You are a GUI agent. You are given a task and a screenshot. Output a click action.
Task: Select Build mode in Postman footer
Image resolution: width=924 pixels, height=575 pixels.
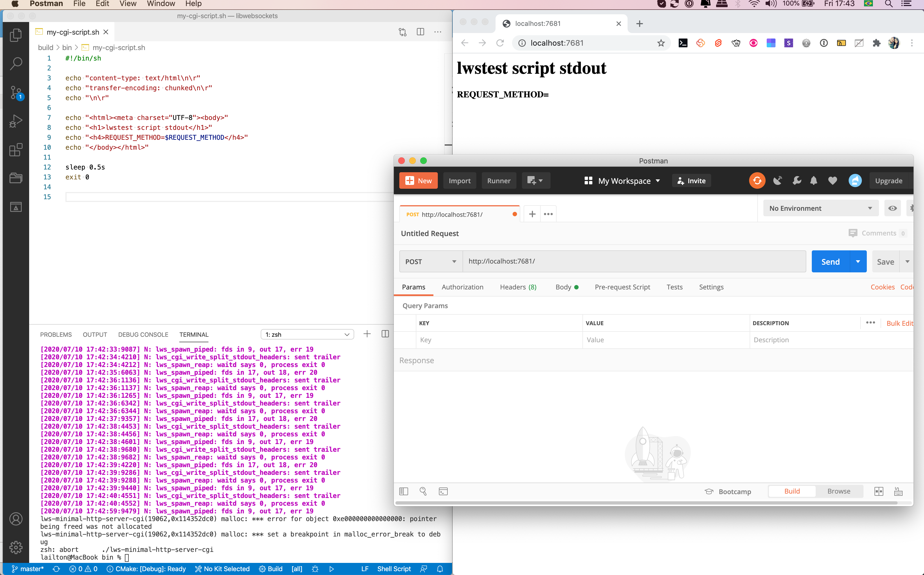[x=792, y=491]
